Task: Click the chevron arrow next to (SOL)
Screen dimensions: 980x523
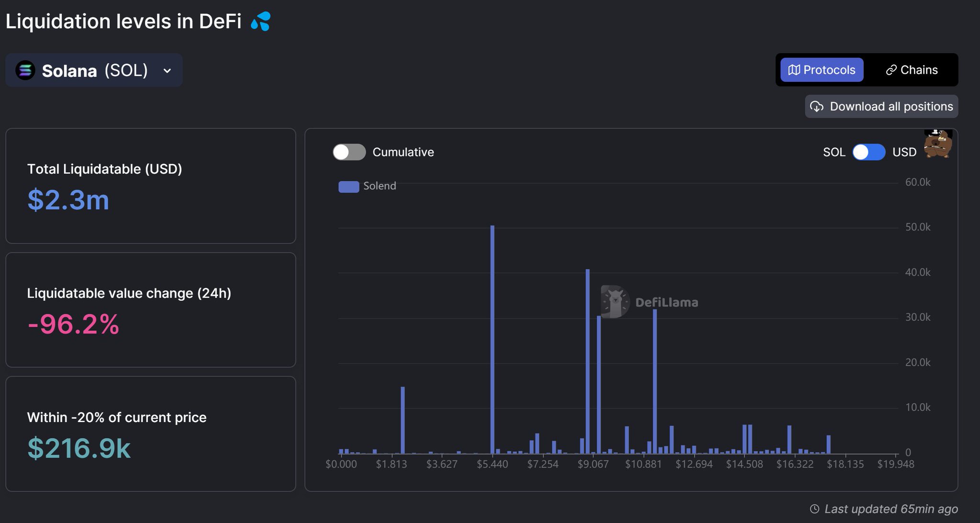Action: 167,71
